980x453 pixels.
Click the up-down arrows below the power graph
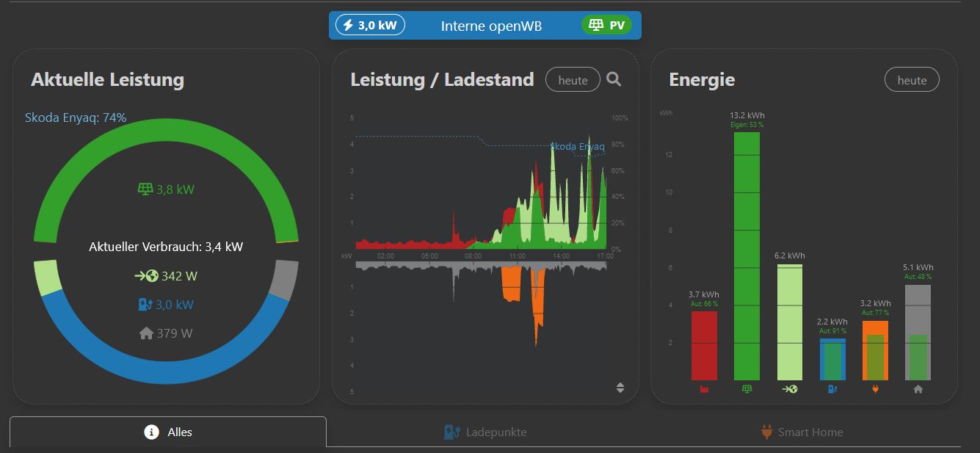(x=620, y=388)
